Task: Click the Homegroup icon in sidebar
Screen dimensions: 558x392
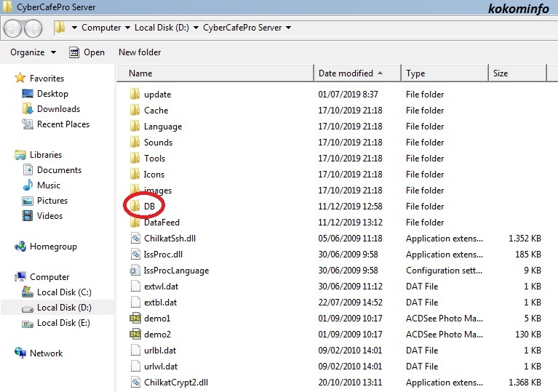Action: pyautogui.click(x=20, y=246)
